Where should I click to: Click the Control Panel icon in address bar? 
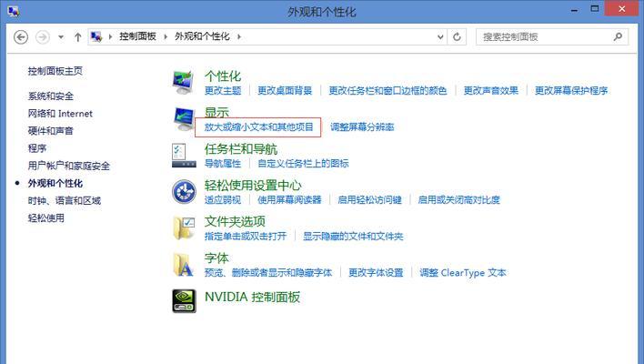(x=96, y=37)
